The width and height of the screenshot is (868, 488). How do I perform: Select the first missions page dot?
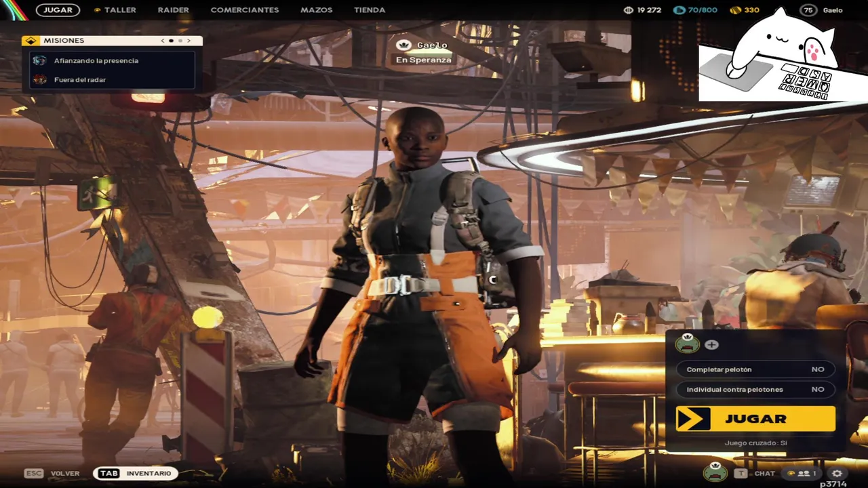point(171,41)
